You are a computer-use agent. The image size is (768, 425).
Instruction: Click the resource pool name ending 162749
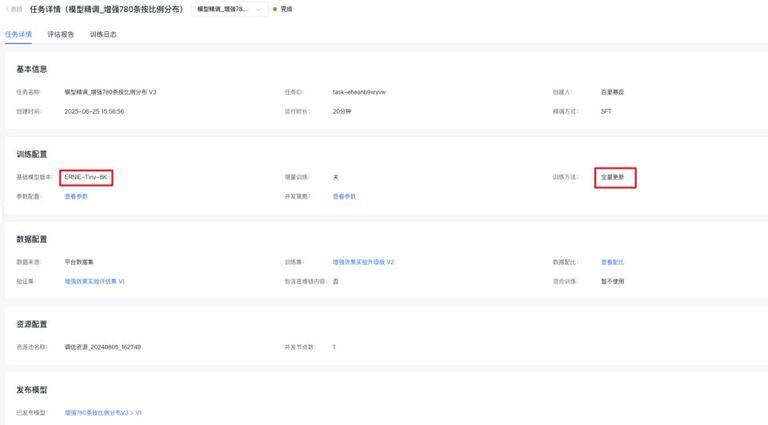103,347
